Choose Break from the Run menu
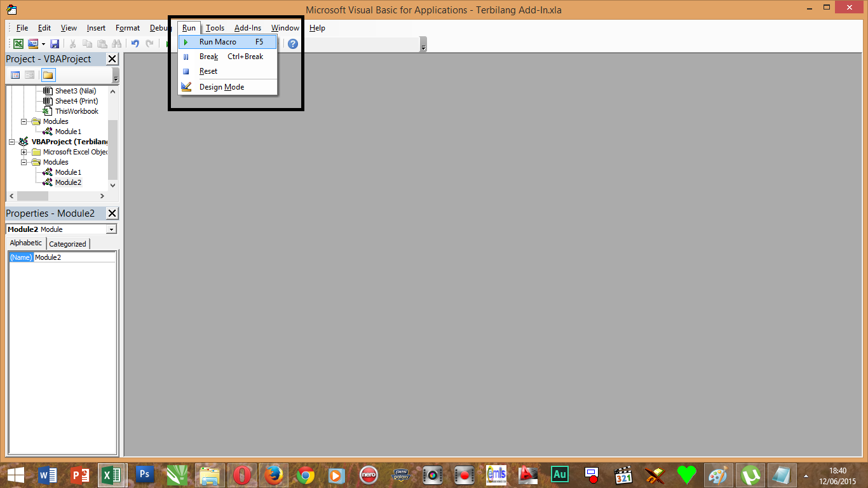868x488 pixels. click(227, 57)
